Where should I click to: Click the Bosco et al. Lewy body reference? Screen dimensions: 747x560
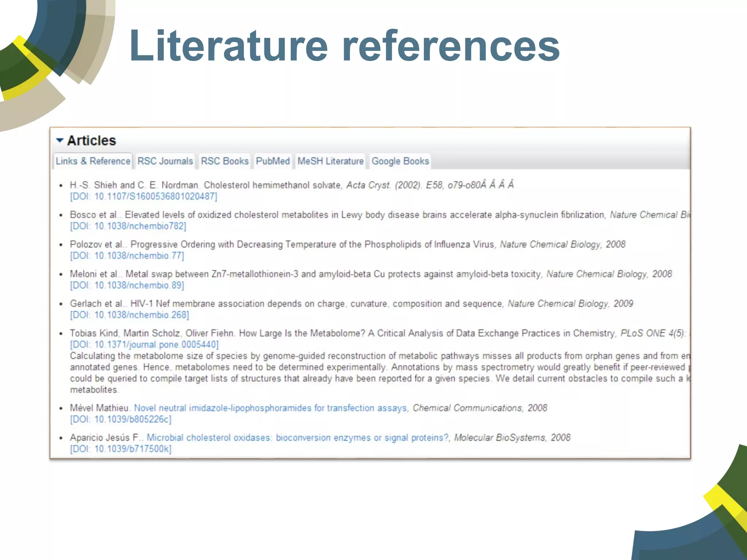(x=380, y=215)
